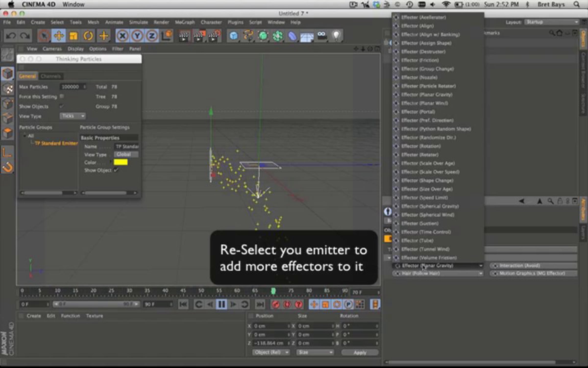This screenshot has height=368, width=588.
Task: Toggle scale keyframe recording icon
Action: 325,304
